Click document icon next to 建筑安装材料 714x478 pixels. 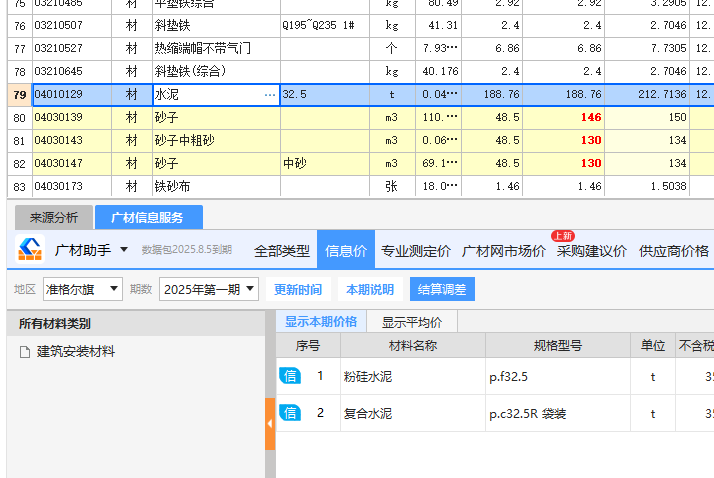(x=25, y=352)
